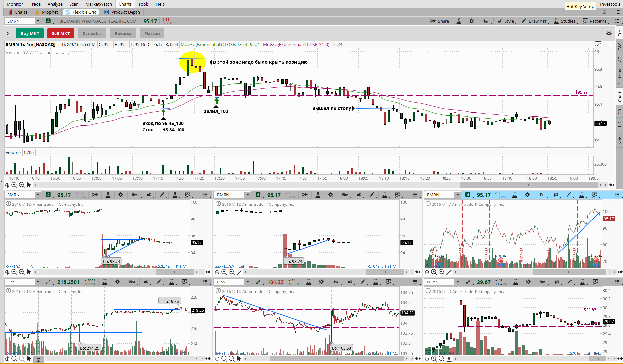Open the Analyze tab
Image resolution: width=623 pixels, height=364 pixels.
pos(55,4)
